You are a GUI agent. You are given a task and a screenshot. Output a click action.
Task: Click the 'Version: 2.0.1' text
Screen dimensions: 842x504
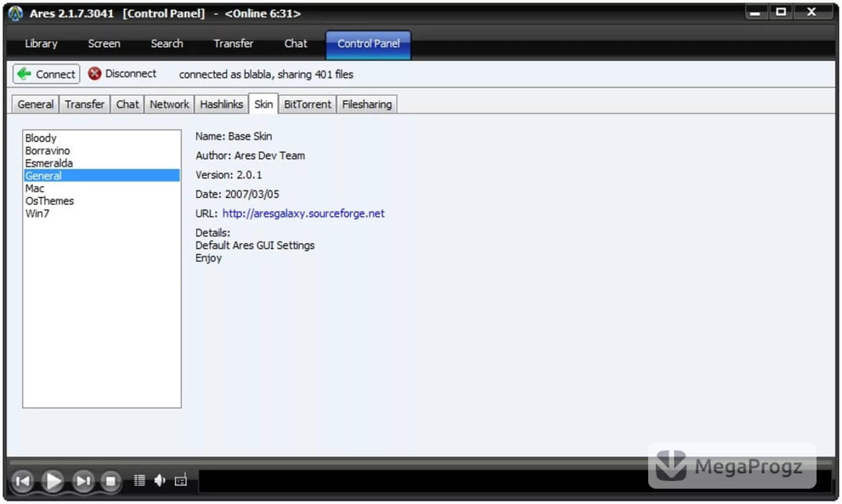pyautogui.click(x=228, y=175)
